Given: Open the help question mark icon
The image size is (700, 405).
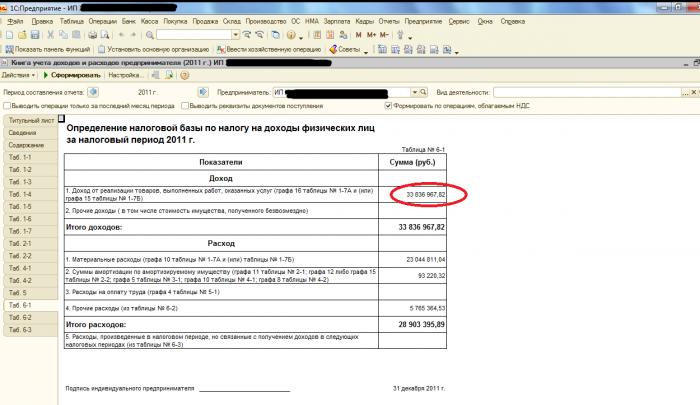Looking at the screenshot, I should coord(184,75).
